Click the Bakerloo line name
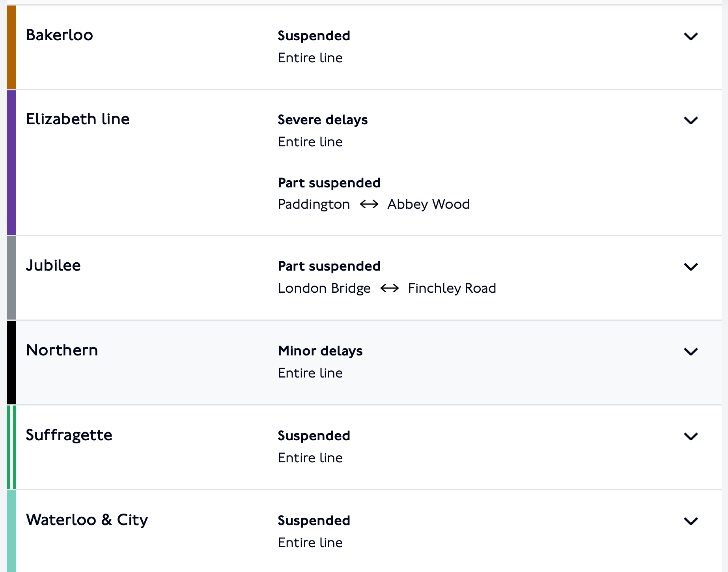Screen dimensions: 728x572 coord(60,35)
